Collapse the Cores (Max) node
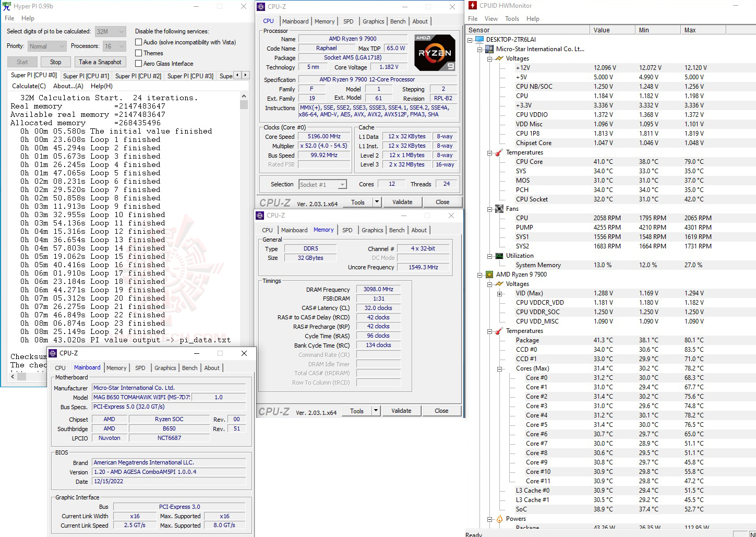Image resolution: width=756 pixels, height=537 pixels. [x=500, y=368]
